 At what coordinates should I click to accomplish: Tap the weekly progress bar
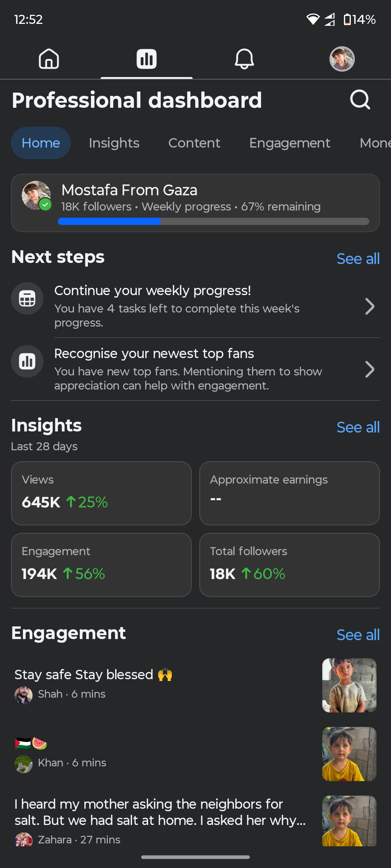tap(214, 221)
